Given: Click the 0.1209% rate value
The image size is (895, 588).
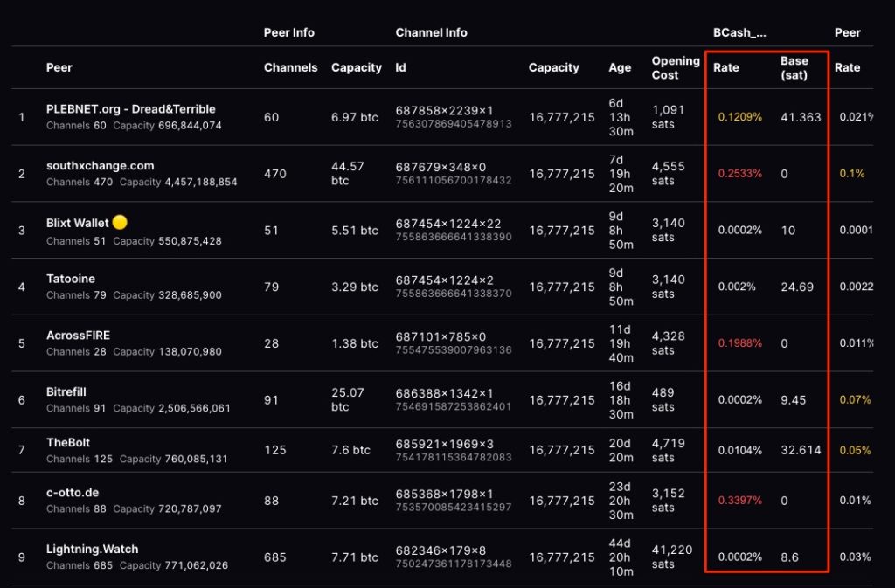Looking at the screenshot, I should [x=739, y=117].
